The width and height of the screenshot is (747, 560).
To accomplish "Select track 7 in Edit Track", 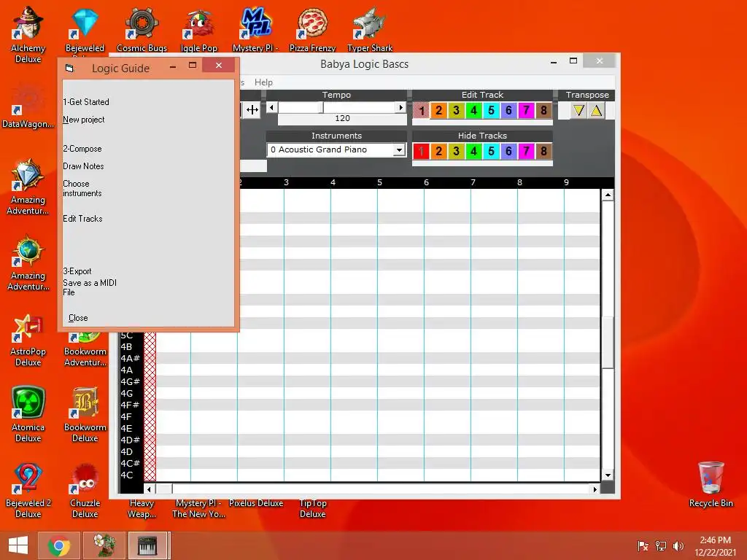I will click(x=526, y=111).
